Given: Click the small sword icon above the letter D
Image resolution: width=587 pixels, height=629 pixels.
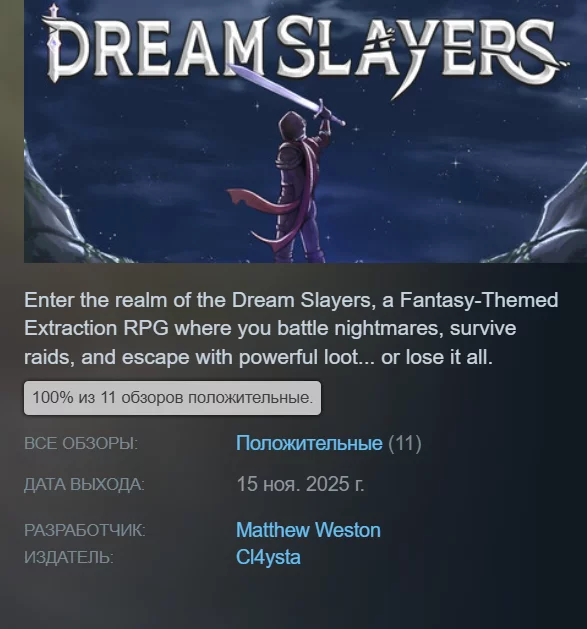Looking at the screenshot, I should click(x=54, y=14).
